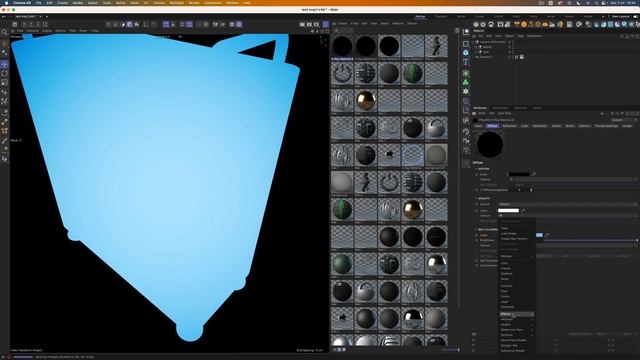Switch to the Basic material tab
This screenshot has height=360, width=640.
[478, 126]
